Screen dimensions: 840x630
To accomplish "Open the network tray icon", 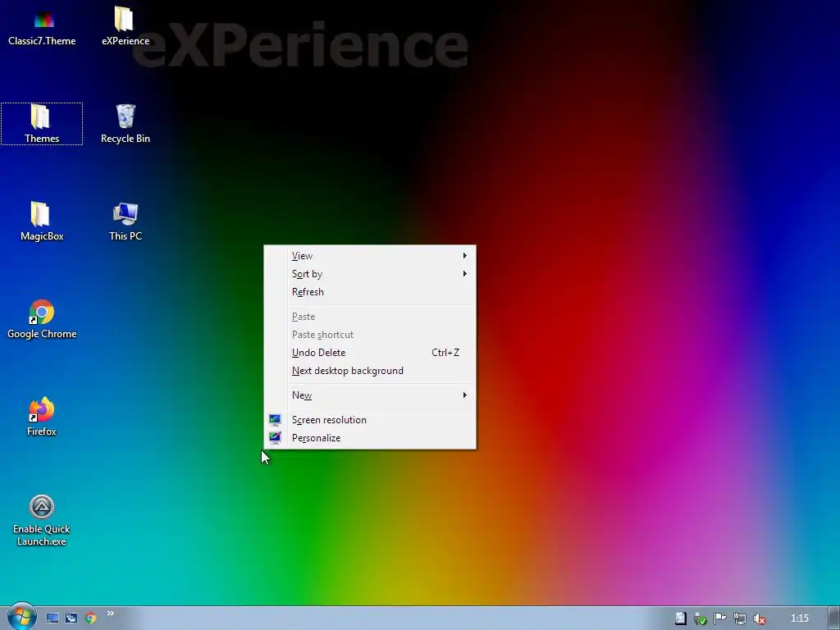I will [x=740, y=619].
